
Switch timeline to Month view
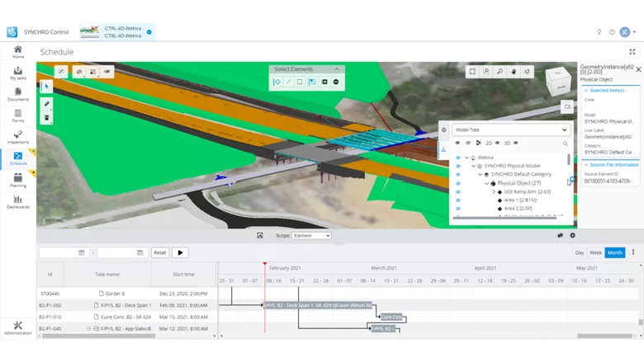tap(615, 252)
